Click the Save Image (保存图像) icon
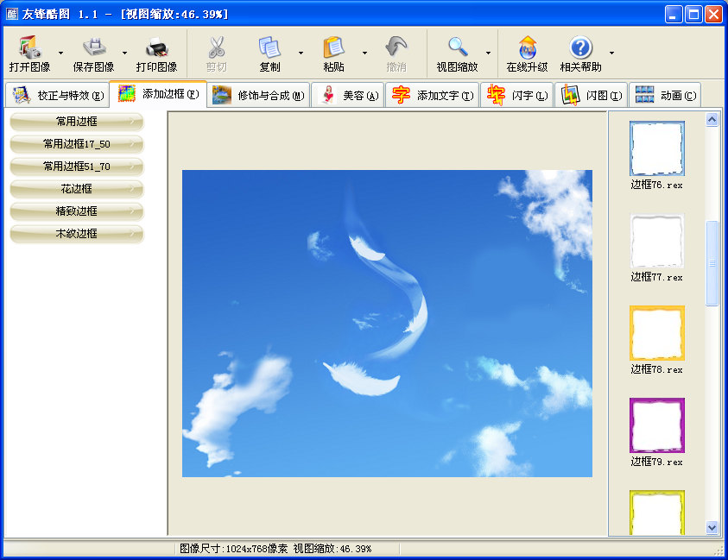728x560 pixels. [93, 47]
